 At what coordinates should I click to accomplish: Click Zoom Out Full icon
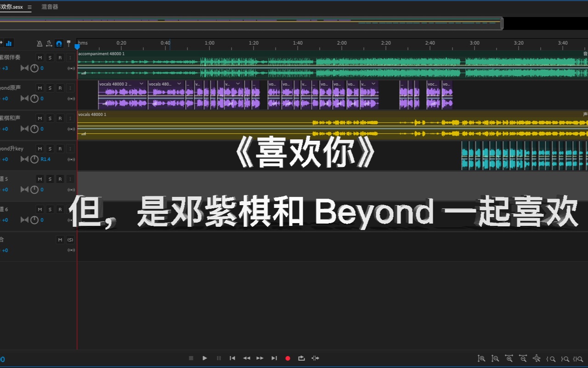coord(537,358)
